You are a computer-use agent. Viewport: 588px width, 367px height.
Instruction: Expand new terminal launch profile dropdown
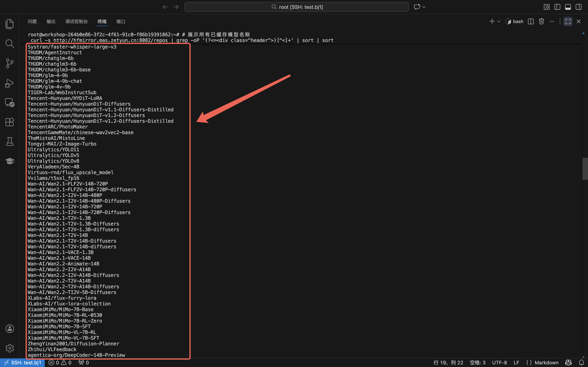499,21
